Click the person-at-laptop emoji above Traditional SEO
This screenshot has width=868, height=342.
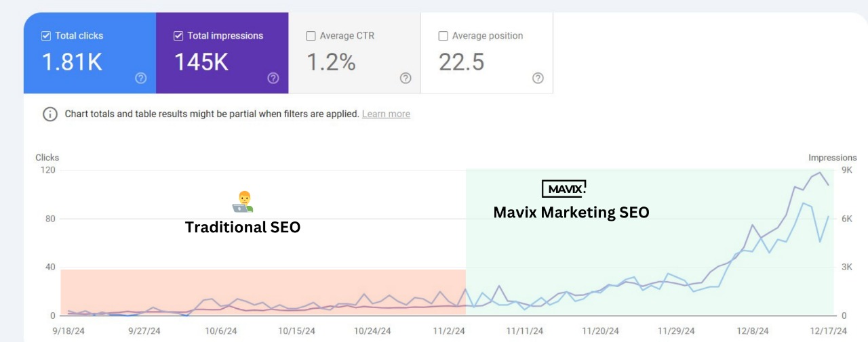point(243,202)
